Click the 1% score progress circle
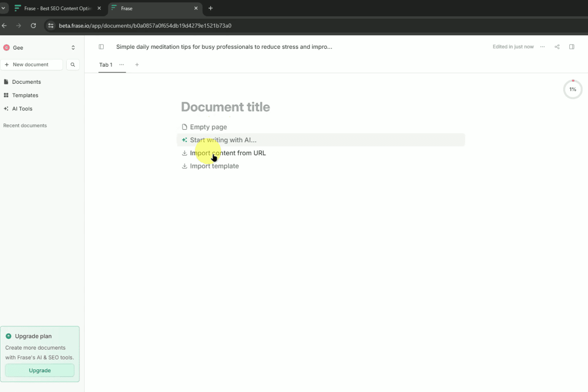This screenshot has height=392, width=588. click(573, 89)
